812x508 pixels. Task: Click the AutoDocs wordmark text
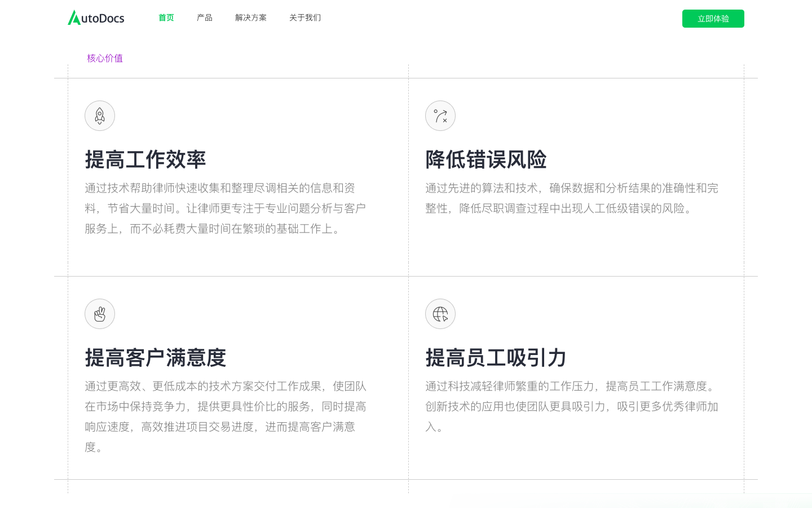[103, 19]
